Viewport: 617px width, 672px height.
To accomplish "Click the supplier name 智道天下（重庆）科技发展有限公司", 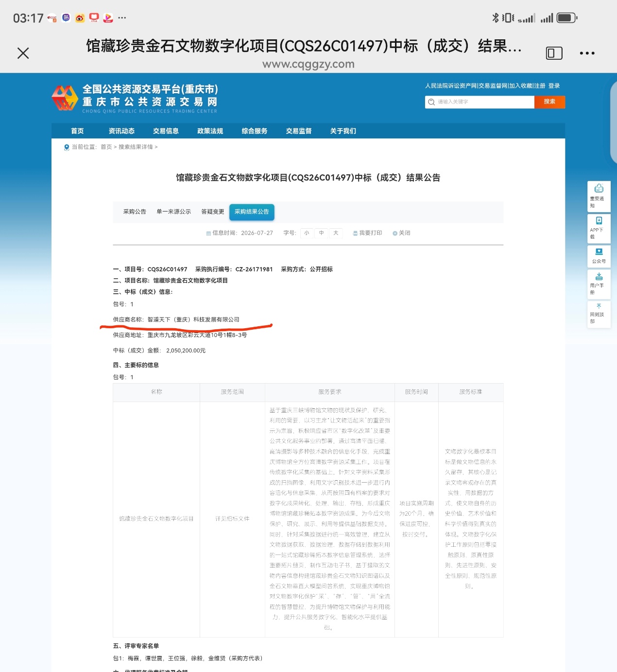I will pos(193,319).
